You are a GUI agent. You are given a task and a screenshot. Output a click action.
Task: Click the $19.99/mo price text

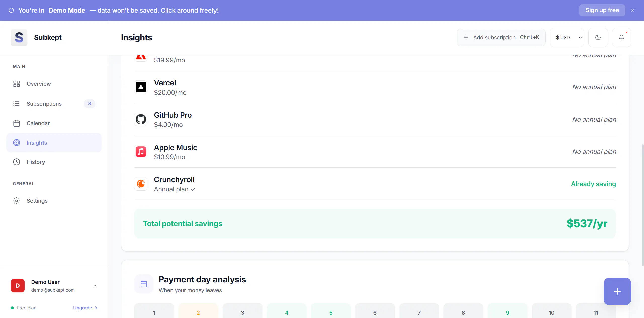click(x=169, y=60)
